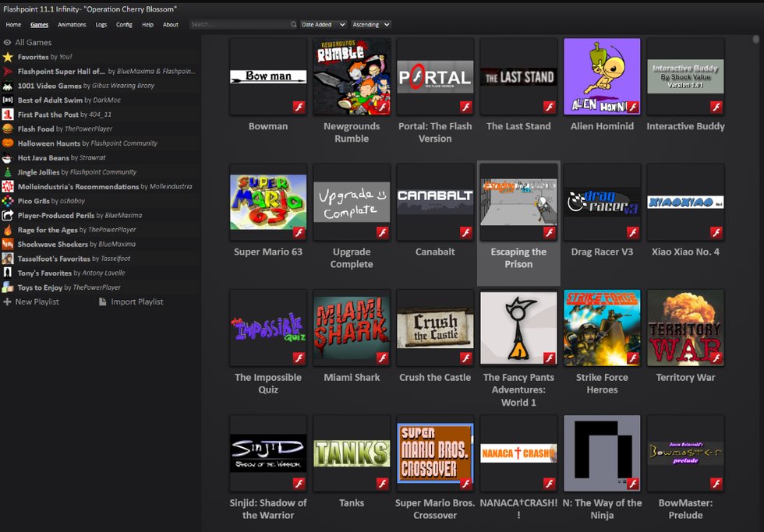The height and width of the screenshot is (532, 764).
Task: Click the Jingle Jollies tree icon
Action: (x=8, y=172)
